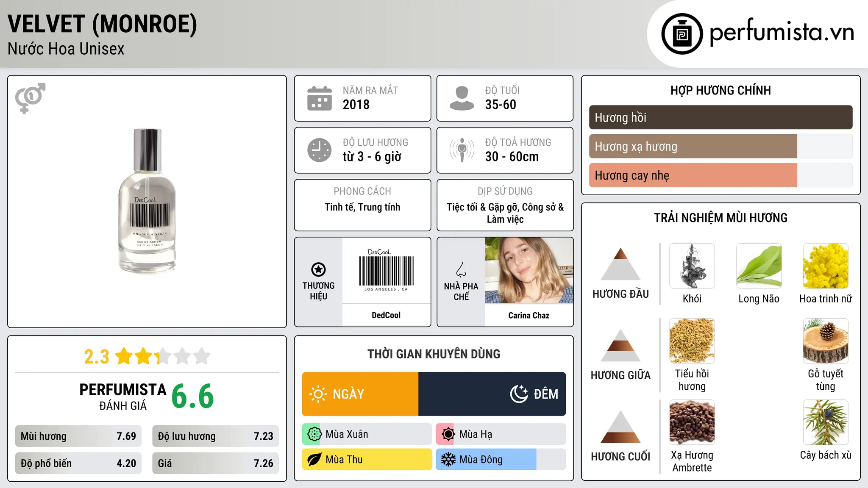This screenshot has width=868, height=488.
Task: Click the DỊP SỬ DỤNG label
Action: 505,191
